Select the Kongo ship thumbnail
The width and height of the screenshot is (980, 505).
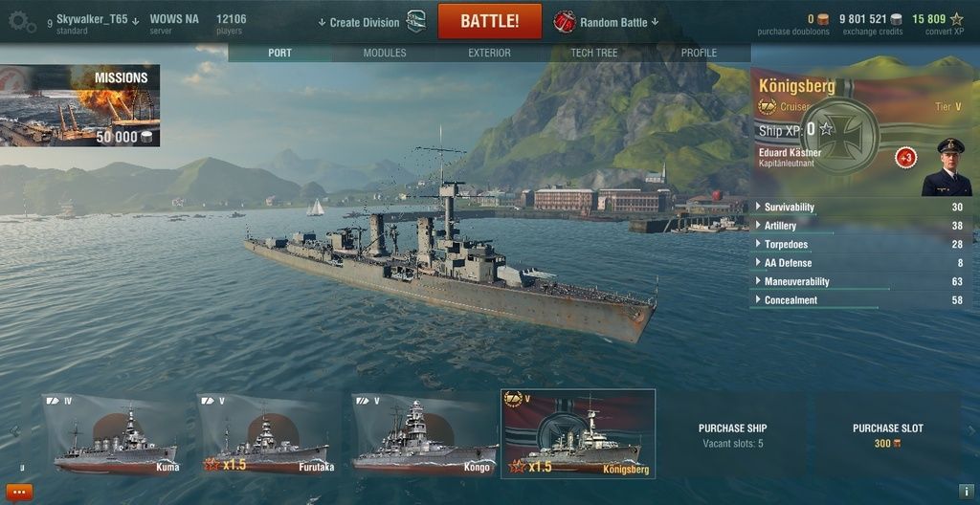pyautogui.click(x=424, y=435)
